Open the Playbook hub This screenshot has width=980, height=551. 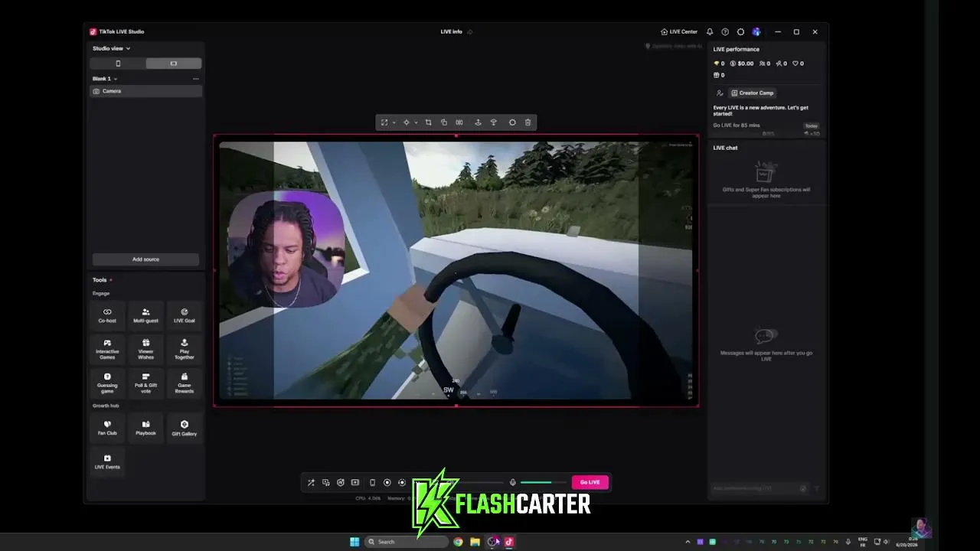(145, 428)
